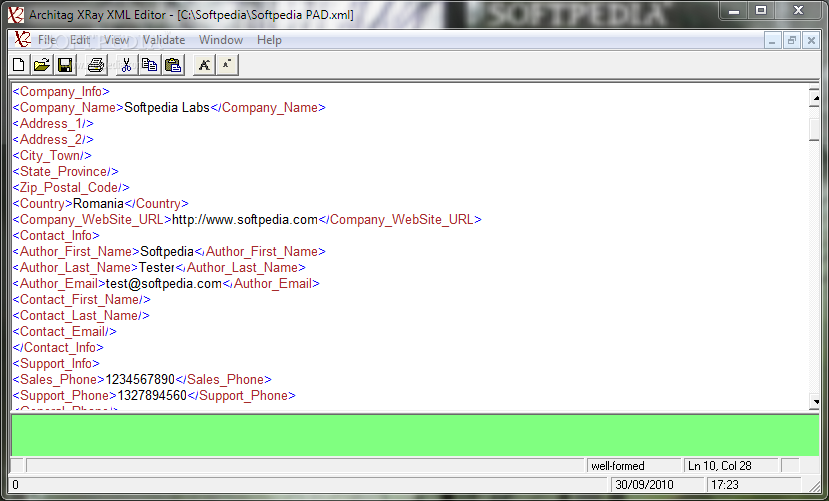Click the <Company_Info> opening tag line

point(61,91)
